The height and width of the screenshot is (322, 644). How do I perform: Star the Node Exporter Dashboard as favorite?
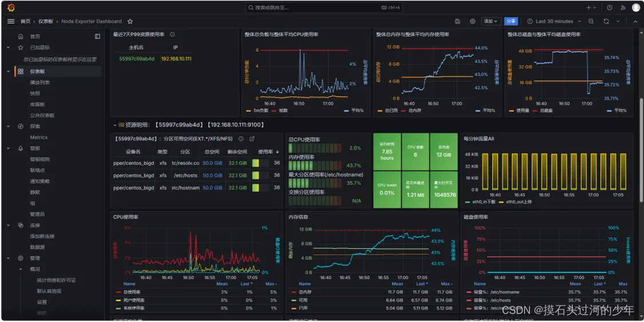tap(130, 21)
